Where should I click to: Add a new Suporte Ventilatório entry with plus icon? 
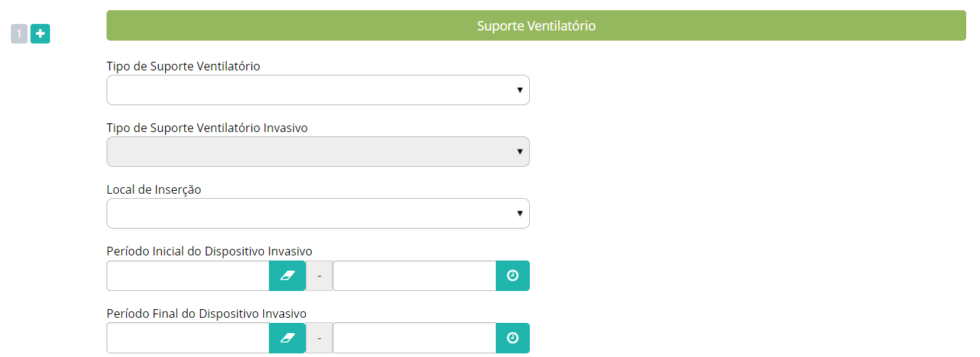[x=40, y=33]
